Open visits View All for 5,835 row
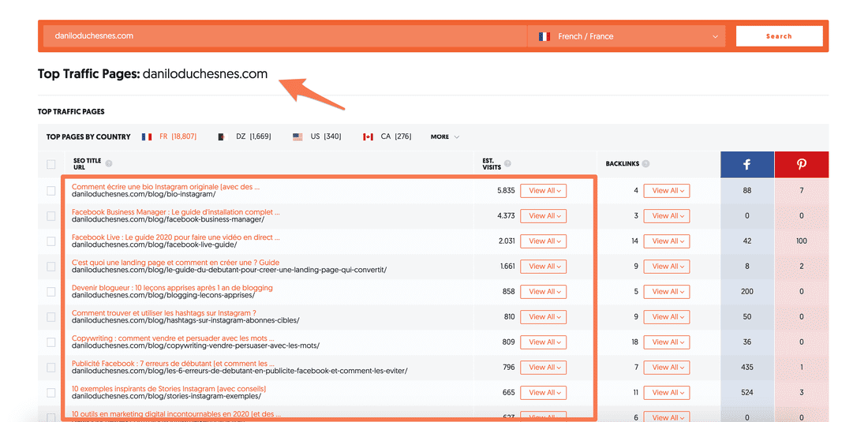Viewport: 868px width, 422px height. click(x=543, y=190)
